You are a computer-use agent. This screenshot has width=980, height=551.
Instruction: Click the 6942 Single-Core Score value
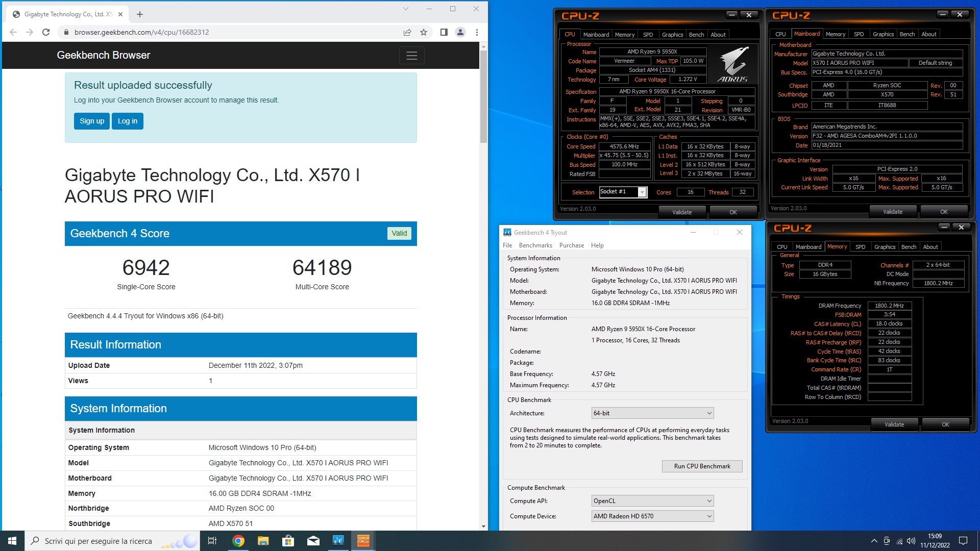[146, 267]
